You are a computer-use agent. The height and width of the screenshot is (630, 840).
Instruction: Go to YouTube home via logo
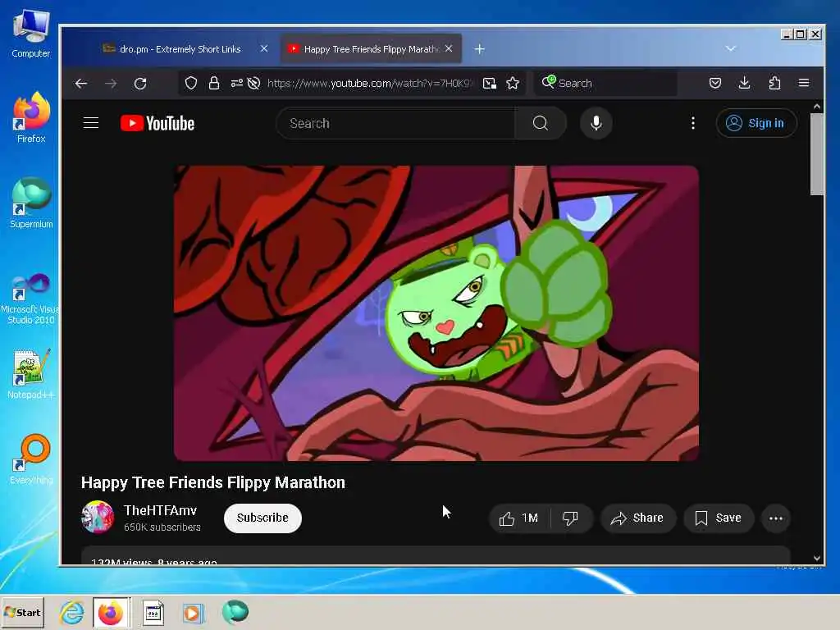coord(157,123)
